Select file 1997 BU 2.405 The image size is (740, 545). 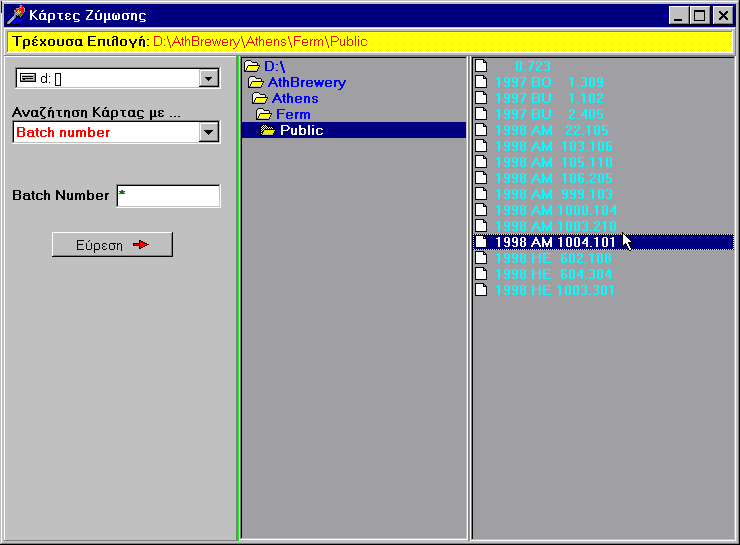(550, 114)
